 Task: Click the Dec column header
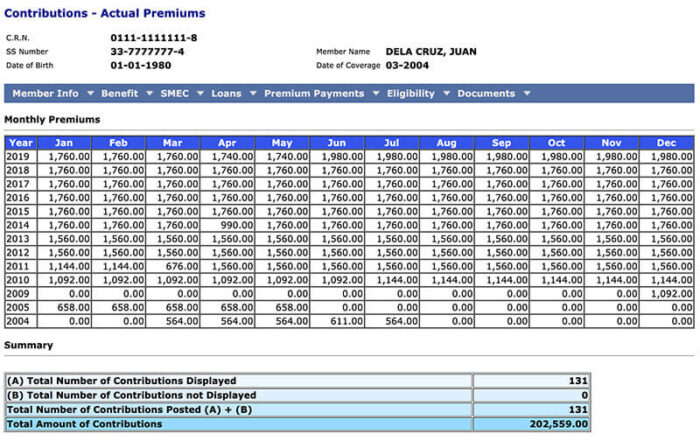tap(666, 143)
